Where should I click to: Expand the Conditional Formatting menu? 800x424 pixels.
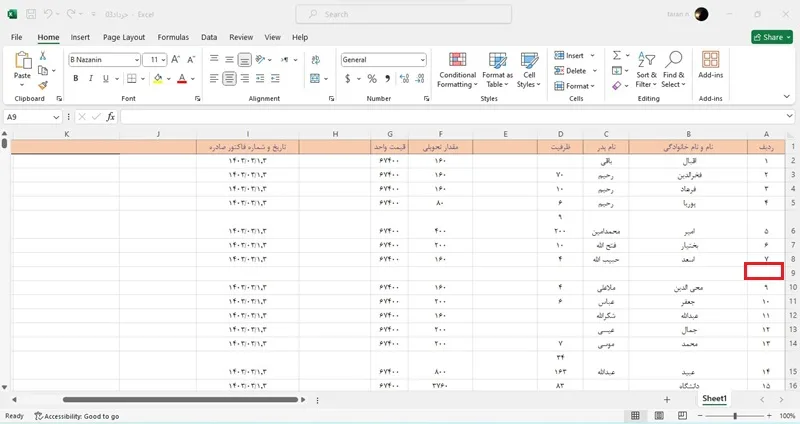[458, 70]
